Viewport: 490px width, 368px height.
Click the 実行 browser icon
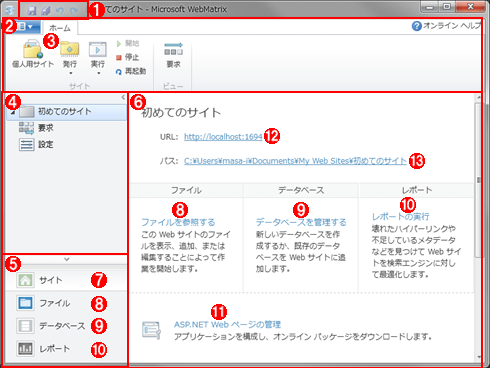[x=98, y=49]
